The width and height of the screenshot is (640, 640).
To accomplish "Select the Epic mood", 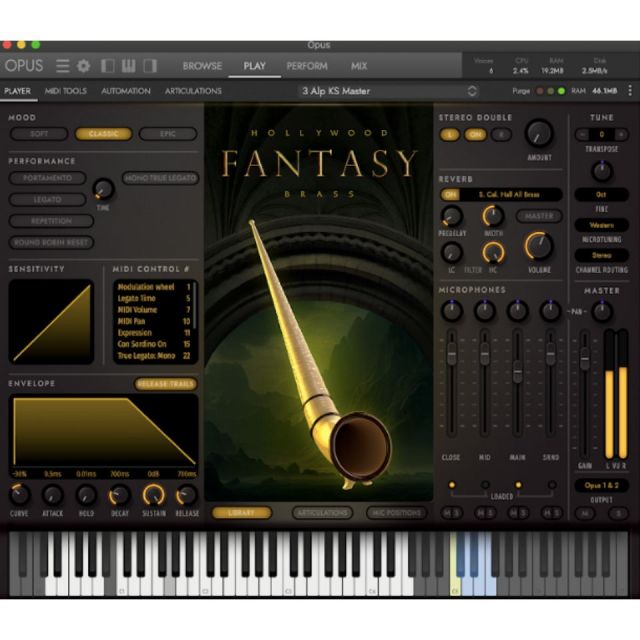I will point(168,134).
